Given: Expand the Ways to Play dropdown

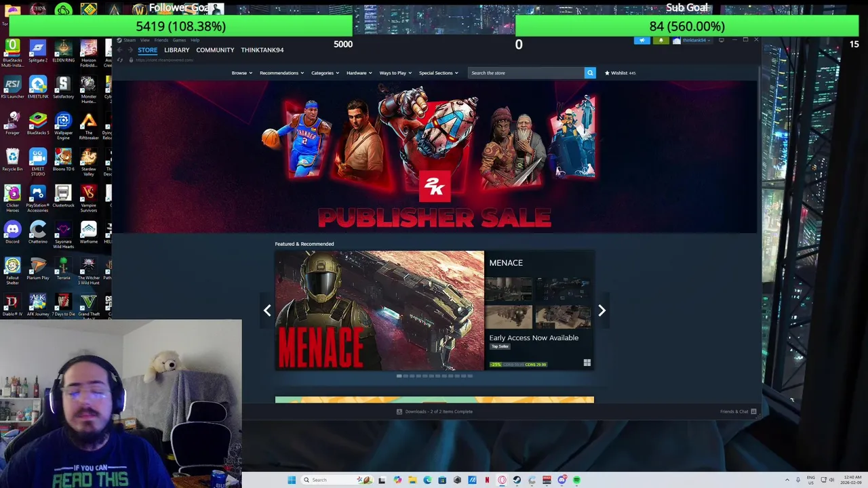Looking at the screenshot, I should tap(395, 73).
